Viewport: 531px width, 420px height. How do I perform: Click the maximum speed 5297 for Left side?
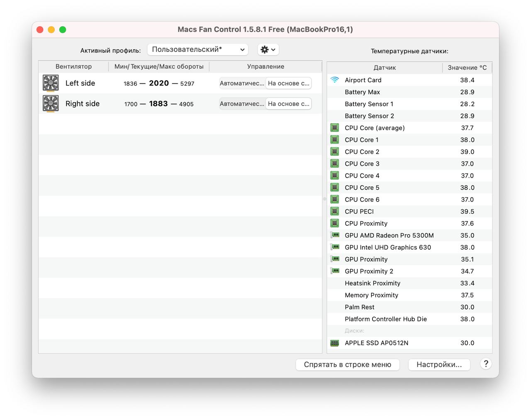(x=187, y=83)
